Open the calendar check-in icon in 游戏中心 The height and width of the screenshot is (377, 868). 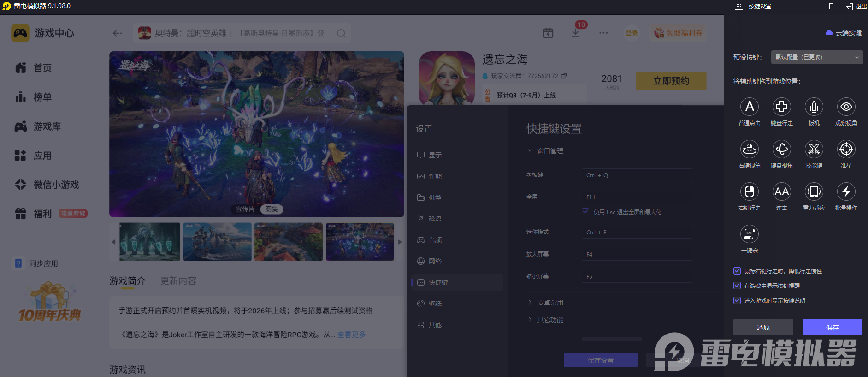click(548, 33)
